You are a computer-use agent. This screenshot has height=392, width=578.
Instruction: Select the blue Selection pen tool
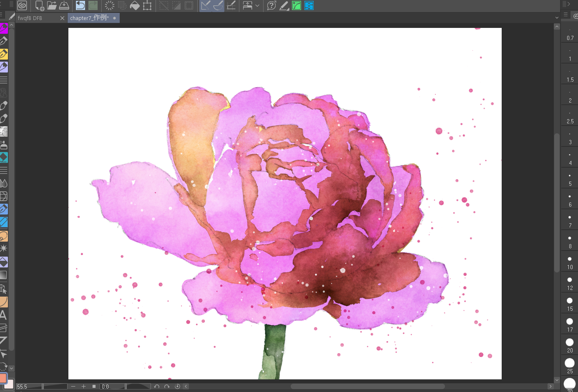tap(4, 209)
